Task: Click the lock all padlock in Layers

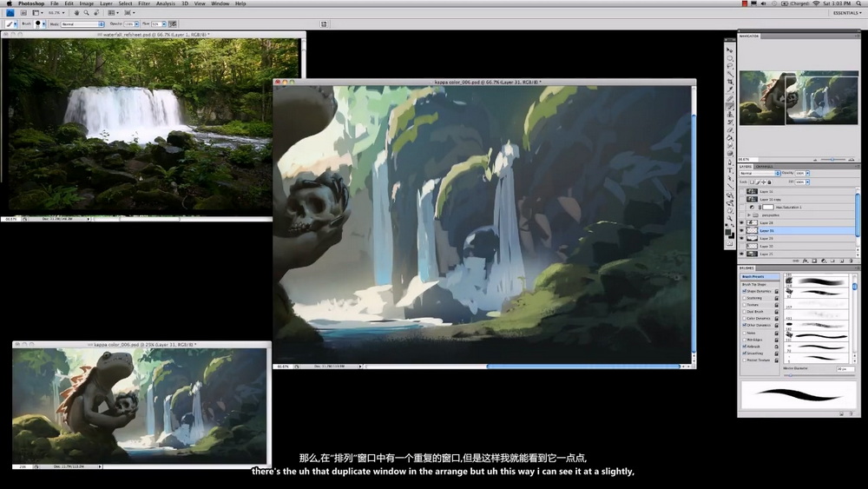Action: (769, 182)
